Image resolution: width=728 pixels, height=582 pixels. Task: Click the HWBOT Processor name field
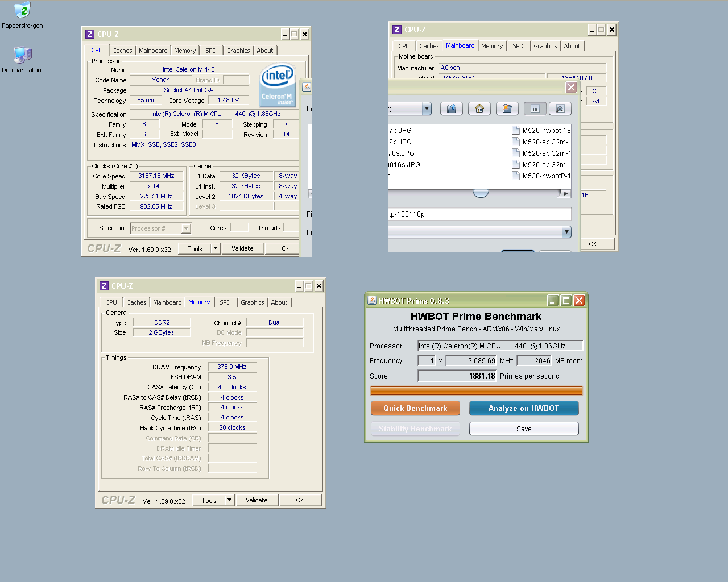pos(500,346)
